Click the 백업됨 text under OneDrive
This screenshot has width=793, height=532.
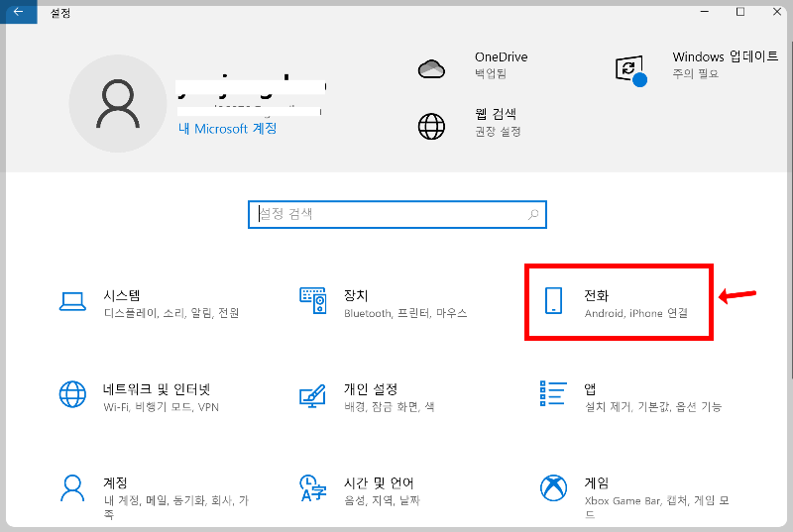coord(491,73)
